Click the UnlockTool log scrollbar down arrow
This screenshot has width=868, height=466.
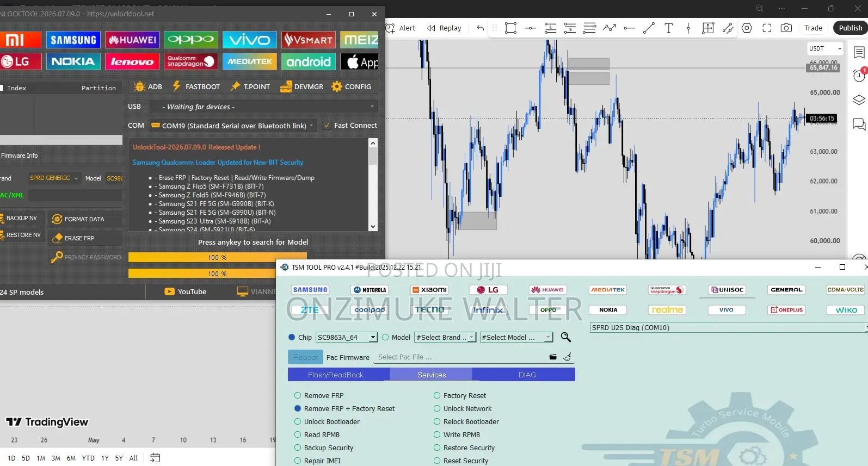(373, 227)
